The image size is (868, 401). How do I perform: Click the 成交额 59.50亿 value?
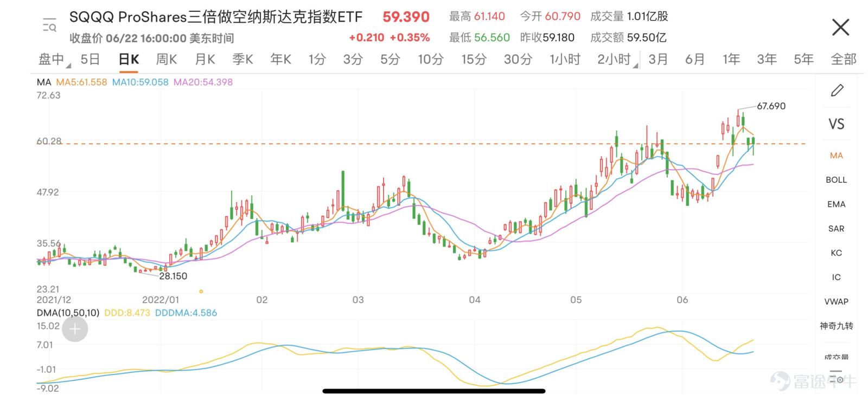[x=628, y=37]
